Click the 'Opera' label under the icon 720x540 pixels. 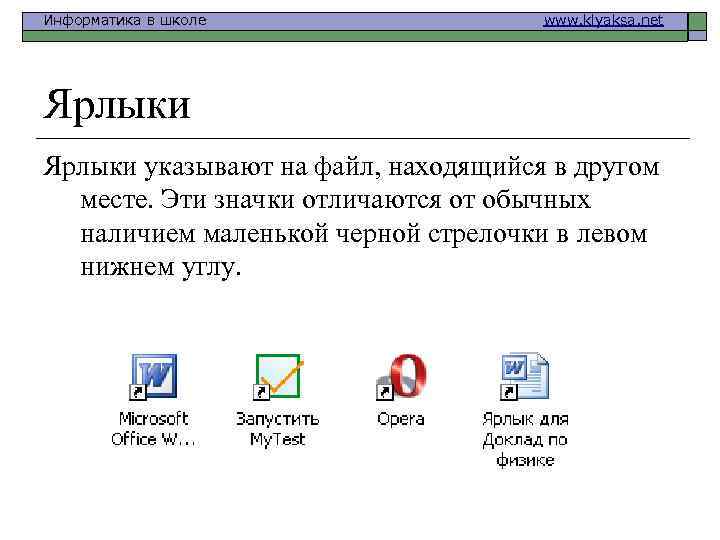click(401, 419)
